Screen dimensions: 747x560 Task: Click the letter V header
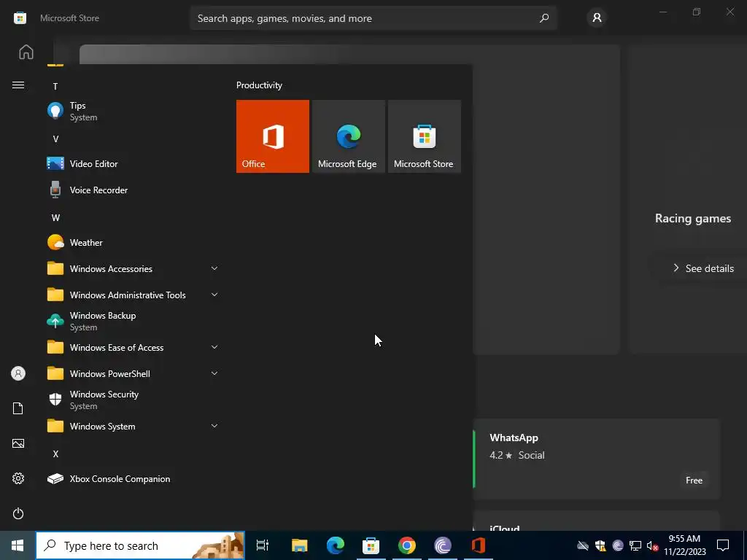[x=55, y=139]
